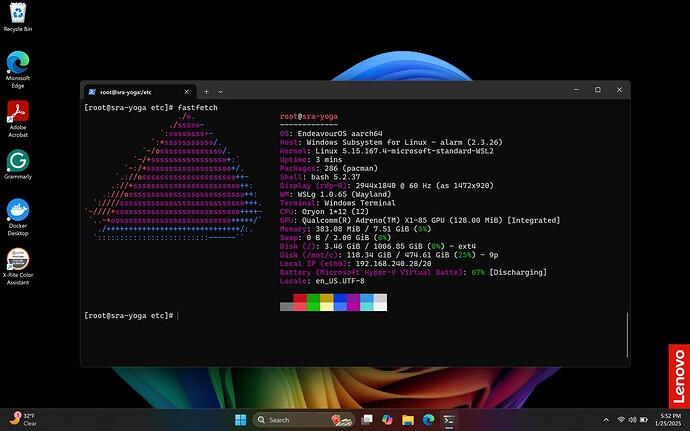Click the 'Windows Subsystem for Linux' host line
Image resolution: width=690 pixels, height=431 pixels.
click(391, 142)
